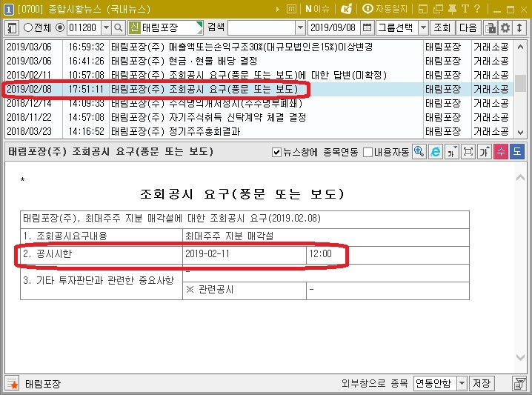Click the copy-window icon left of the pin icon

(x=438, y=9)
